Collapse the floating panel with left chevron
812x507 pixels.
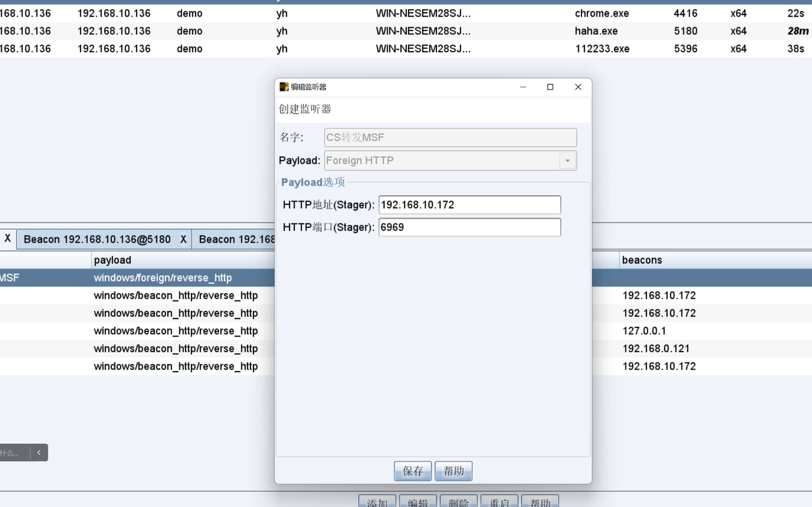click(x=39, y=453)
